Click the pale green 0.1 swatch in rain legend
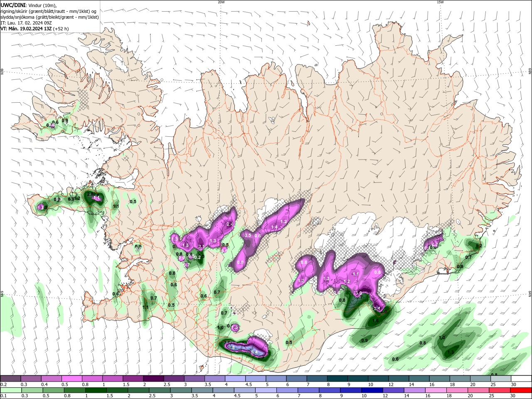This screenshot has width=532, height=399. point(11,390)
